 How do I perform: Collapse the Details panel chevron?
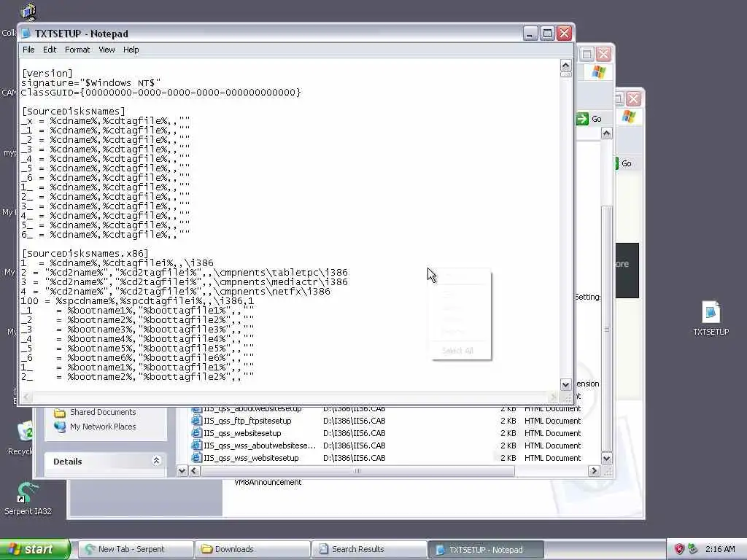coord(156,461)
